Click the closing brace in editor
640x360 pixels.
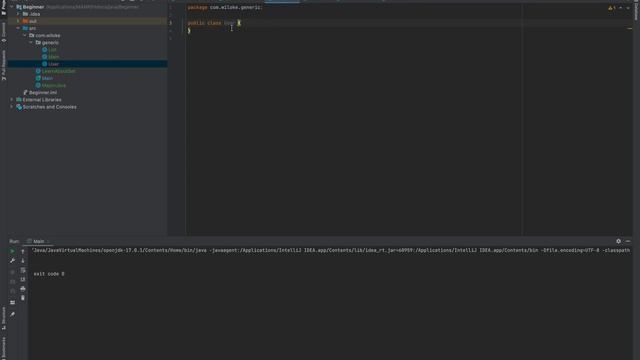click(x=189, y=31)
